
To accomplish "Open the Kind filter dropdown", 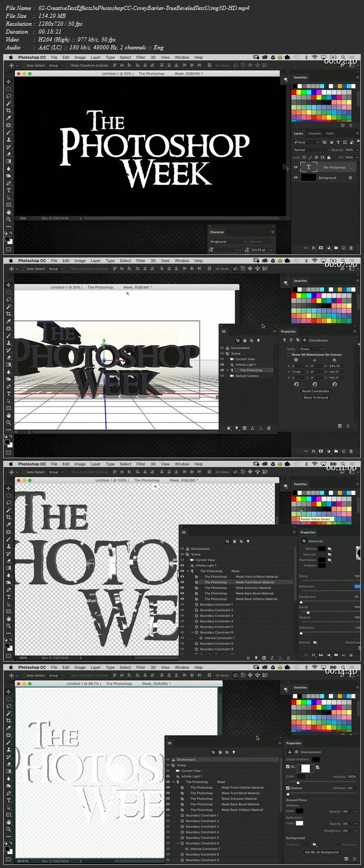I will click(307, 142).
